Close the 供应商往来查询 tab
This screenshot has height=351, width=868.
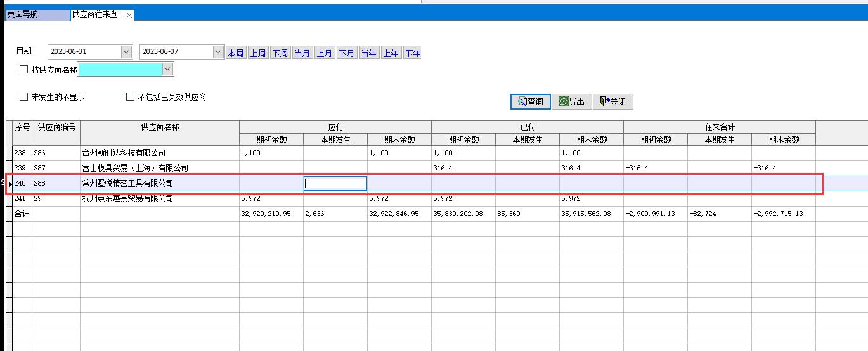pyautogui.click(x=129, y=15)
